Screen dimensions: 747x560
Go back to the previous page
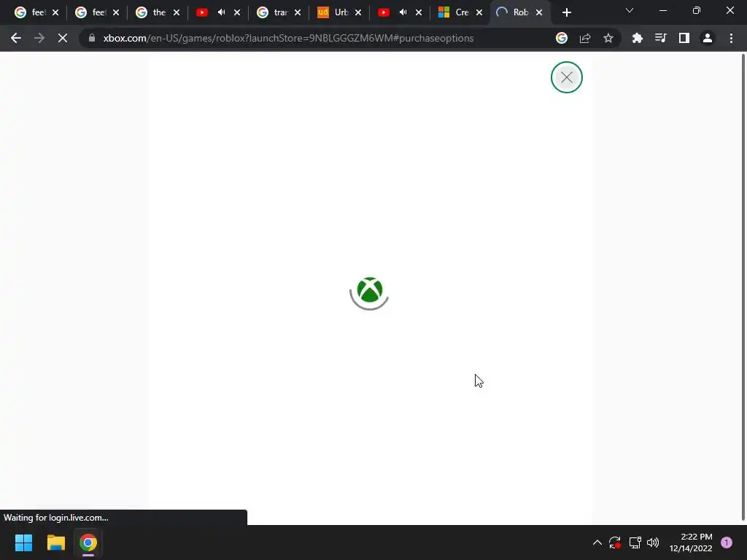[x=16, y=38]
